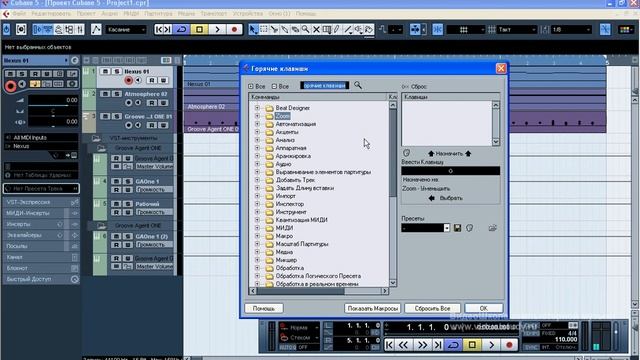640x360 pixels.
Task: Click the OK button in dialog
Action: (x=483, y=309)
